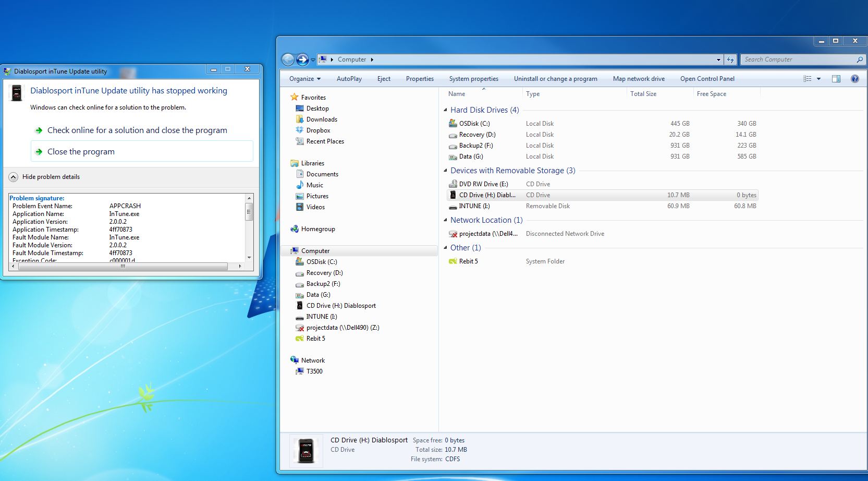This screenshot has width=868, height=481.
Task: Click Map network drive in toolbar
Action: (x=639, y=79)
